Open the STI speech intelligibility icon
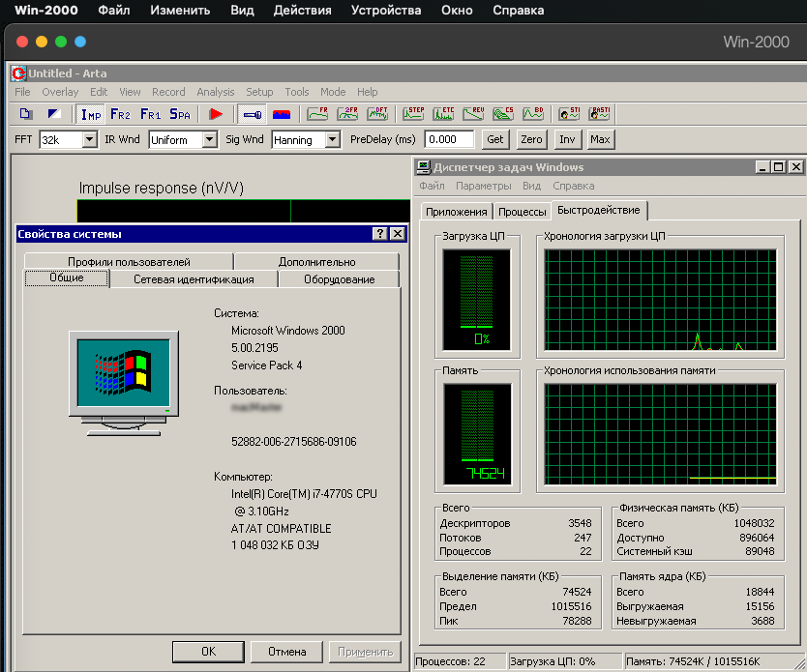The image size is (807, 672). [x=569, y=114]
